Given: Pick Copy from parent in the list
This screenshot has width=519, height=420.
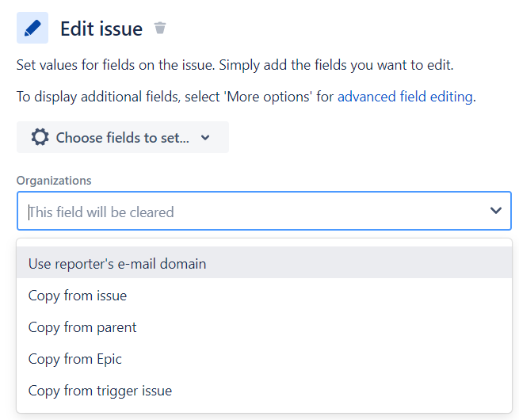Looking at the screenshot, I should 264,327.
